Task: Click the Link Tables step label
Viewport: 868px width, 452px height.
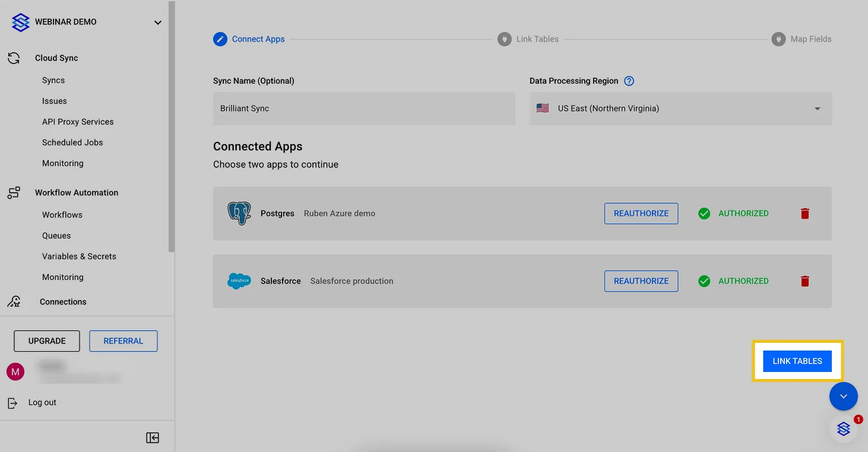Action: [x=537, y=39]
